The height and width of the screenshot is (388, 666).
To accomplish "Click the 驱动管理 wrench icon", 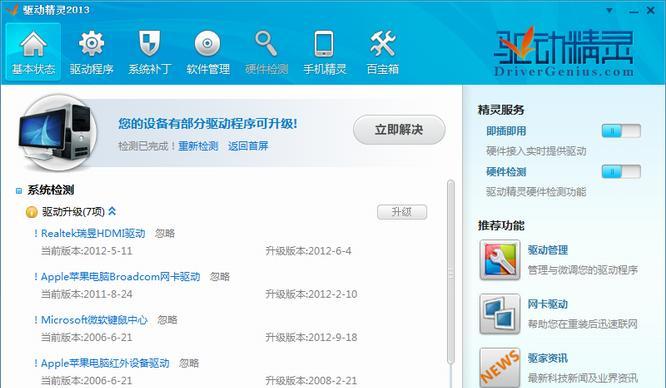I will click(500, 260).
